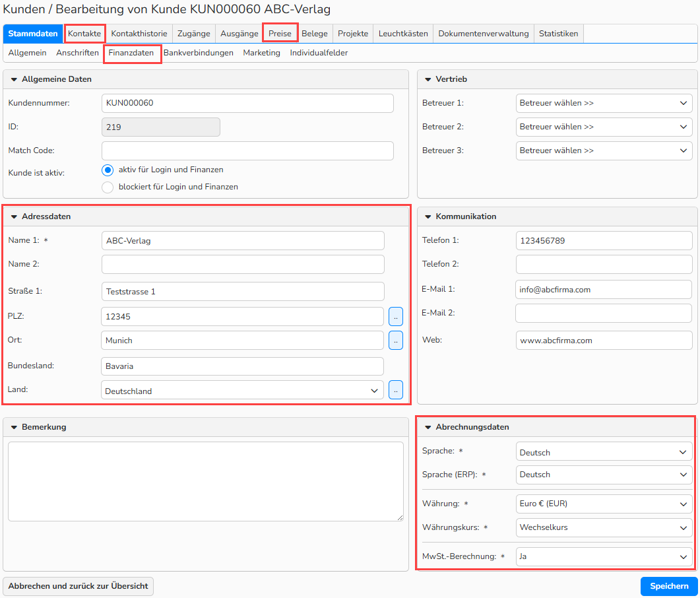Click the empty Telefon 2 field

(604, 265)
